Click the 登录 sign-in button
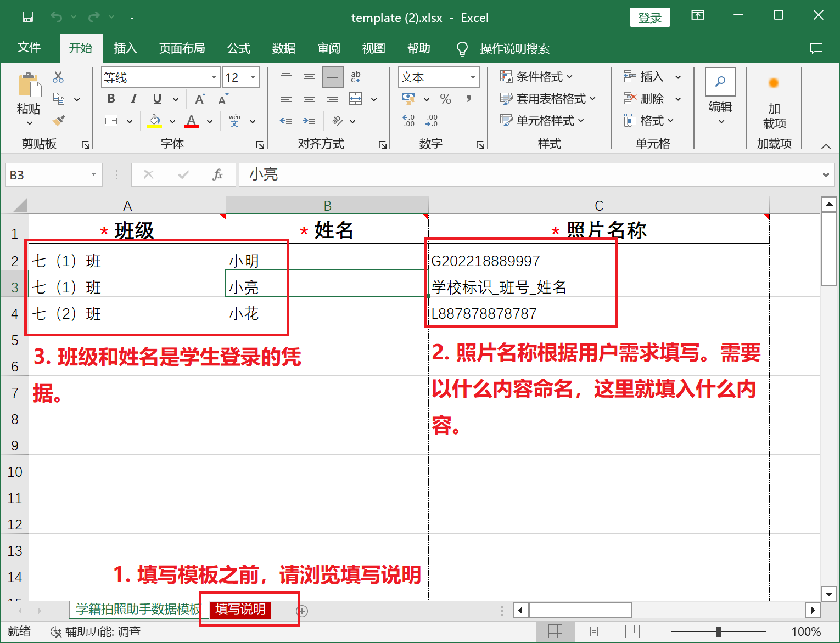Image resolution: width=840 pixels, height=643 pixels. coord(649,18)
